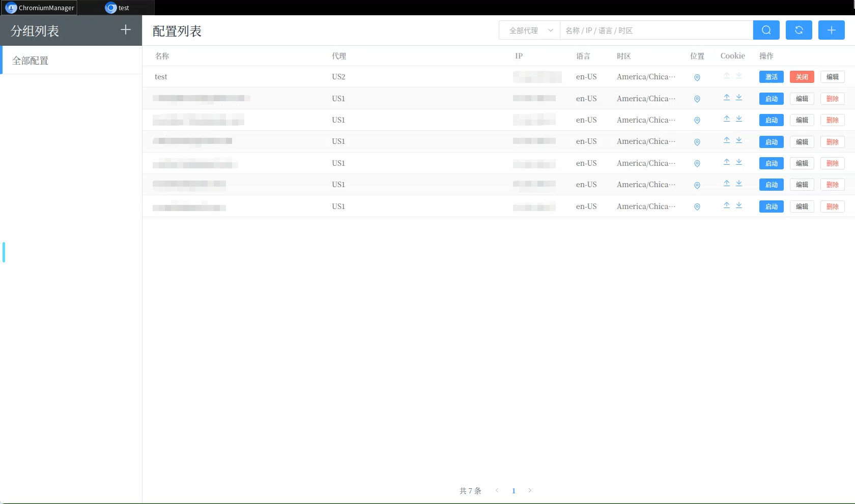Click the blue add configuration plus button
Viewport: 855px width, 504px height.
831,30
